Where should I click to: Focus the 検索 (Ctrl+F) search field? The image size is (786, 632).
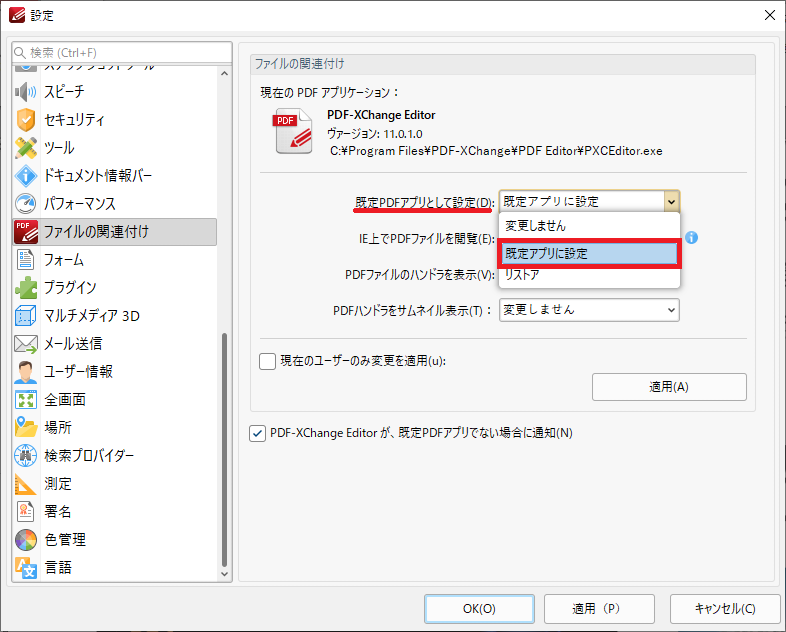pos(122,53)
